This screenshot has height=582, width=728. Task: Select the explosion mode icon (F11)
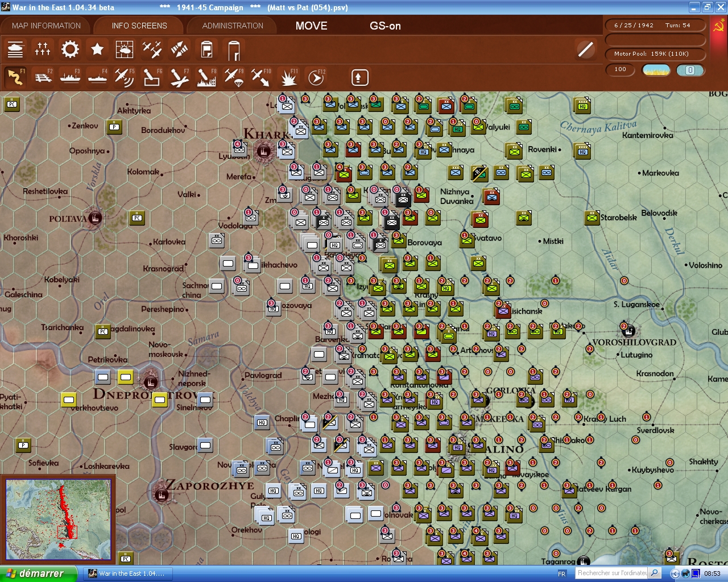pos(288,77)
